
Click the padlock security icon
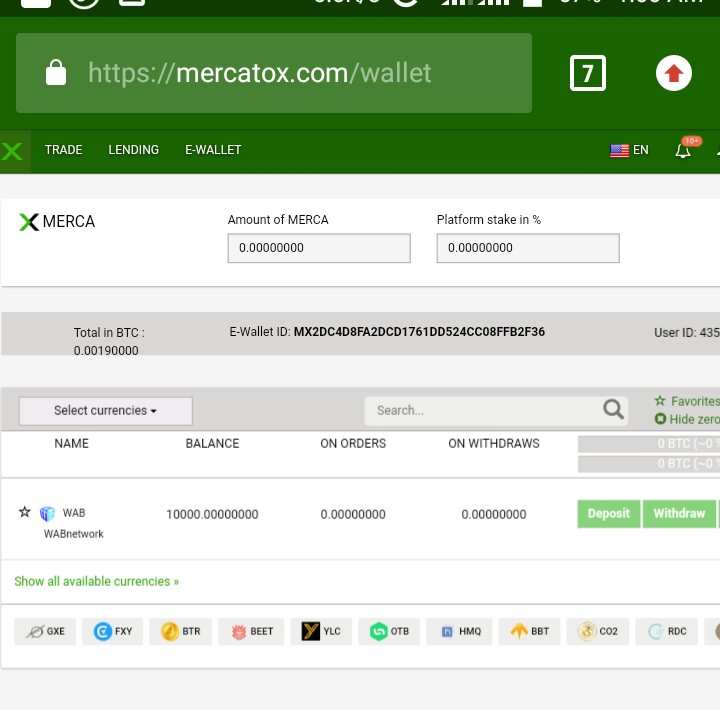(56, 72)
